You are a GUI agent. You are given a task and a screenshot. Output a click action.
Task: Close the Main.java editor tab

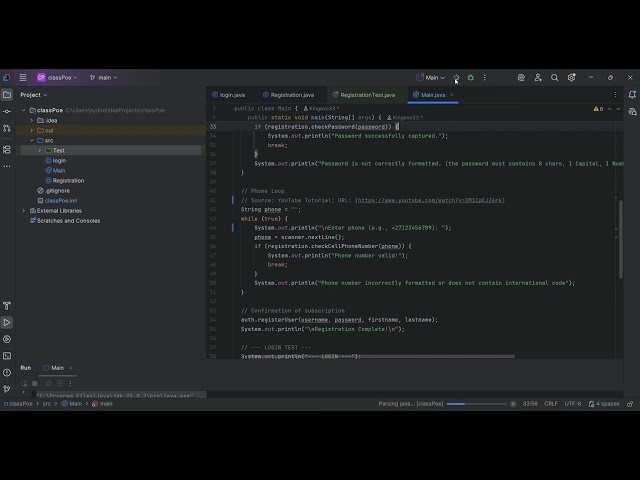coord(452,95)
